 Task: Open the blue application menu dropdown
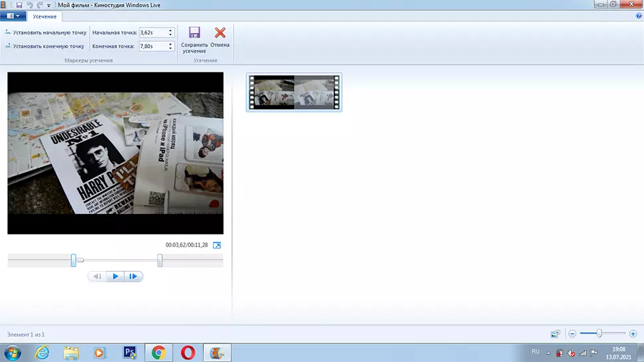pos(13,15)
